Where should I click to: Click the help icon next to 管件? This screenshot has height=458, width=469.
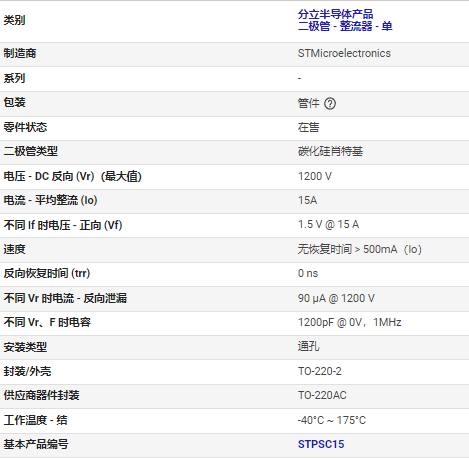(330, 104)
